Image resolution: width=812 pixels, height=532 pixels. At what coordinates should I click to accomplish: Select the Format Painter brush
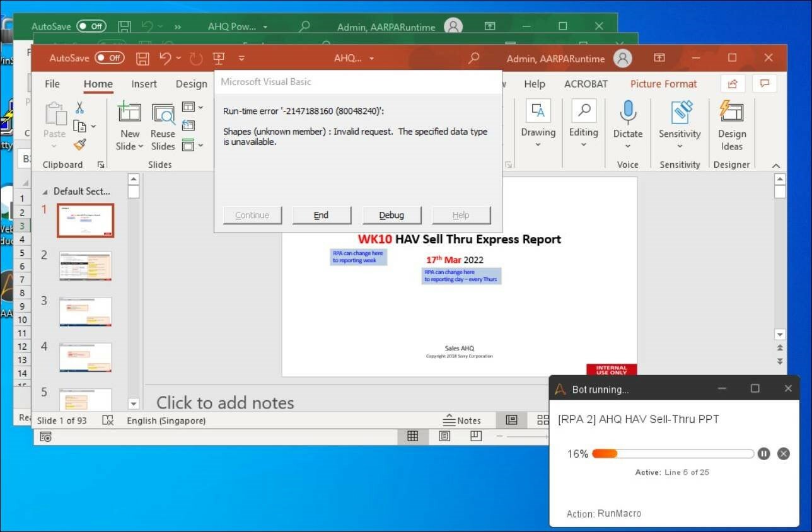pos(79,145)
